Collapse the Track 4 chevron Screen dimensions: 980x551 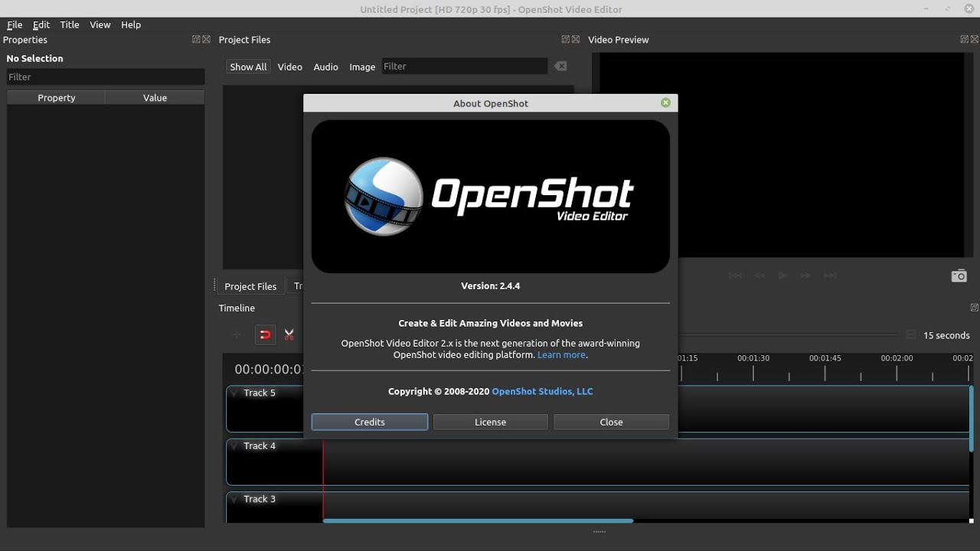(x=234, y=446)
